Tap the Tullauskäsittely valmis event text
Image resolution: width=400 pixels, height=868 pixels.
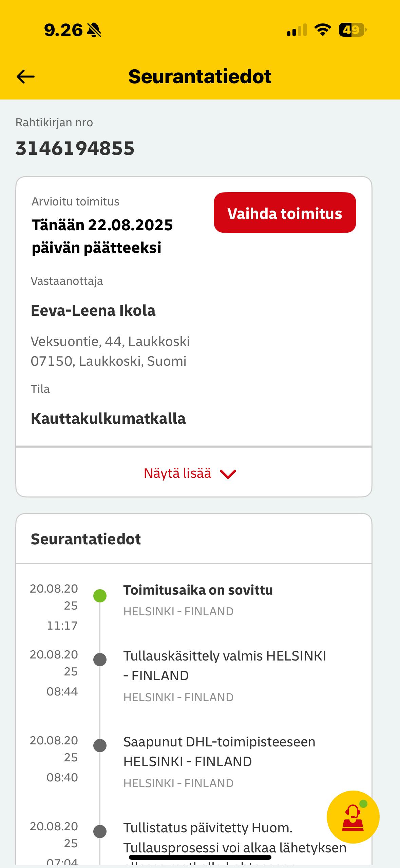click(224, 666)
